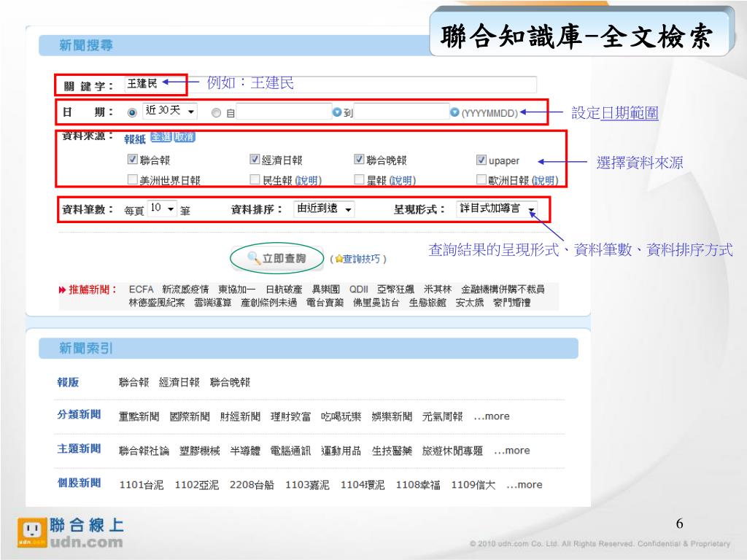Click the 立即查詢 search button

click(276, 259)
